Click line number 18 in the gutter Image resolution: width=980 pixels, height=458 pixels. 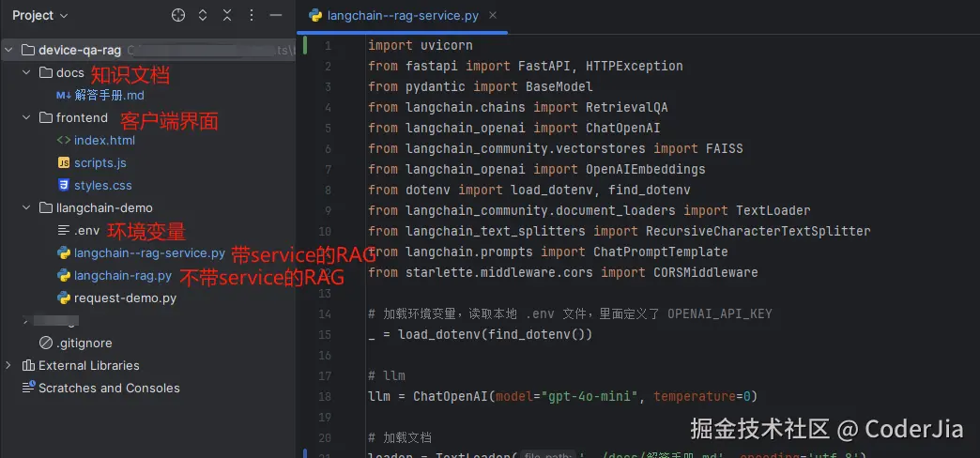pos(325,396)
